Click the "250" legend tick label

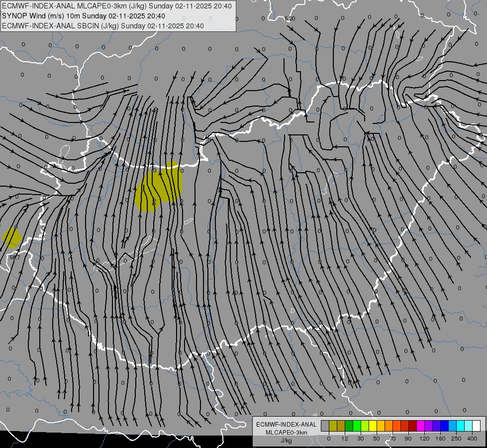point(456,439)
